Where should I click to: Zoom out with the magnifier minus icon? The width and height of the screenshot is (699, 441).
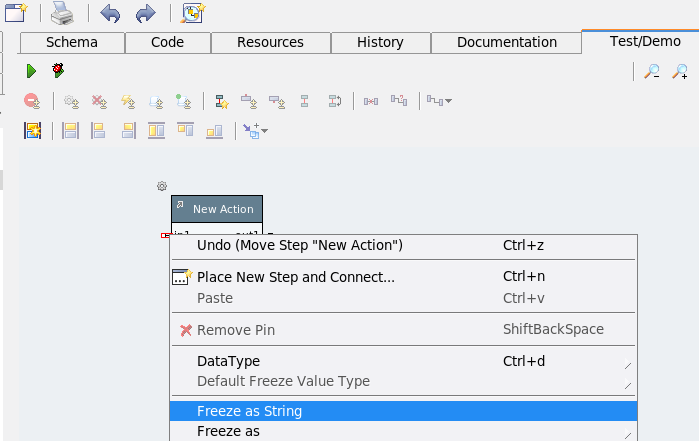651,71
